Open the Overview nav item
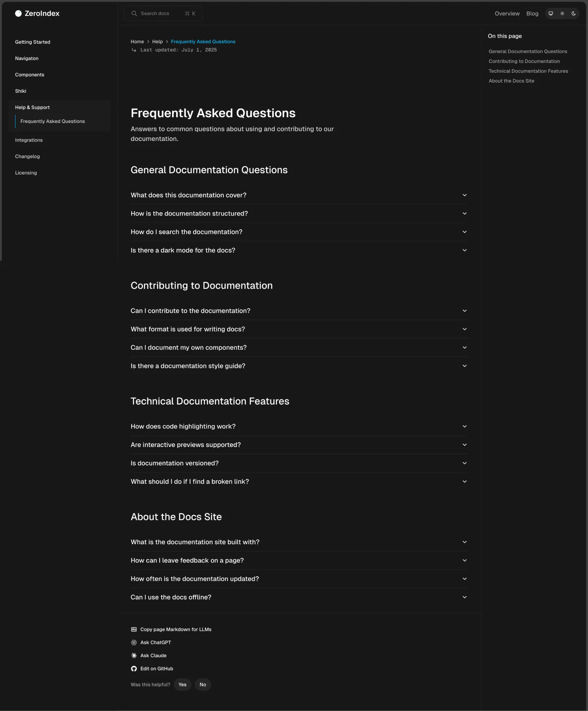 click(507, 13)
